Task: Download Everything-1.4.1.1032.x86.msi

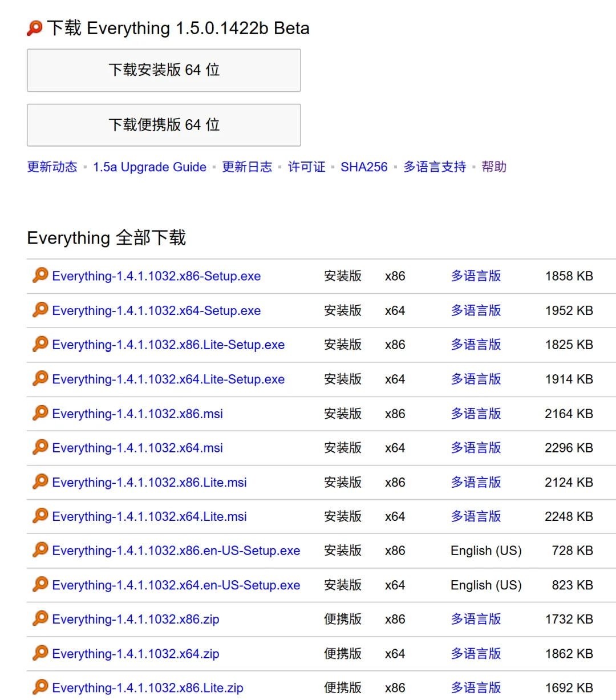Action: [137, 414]
